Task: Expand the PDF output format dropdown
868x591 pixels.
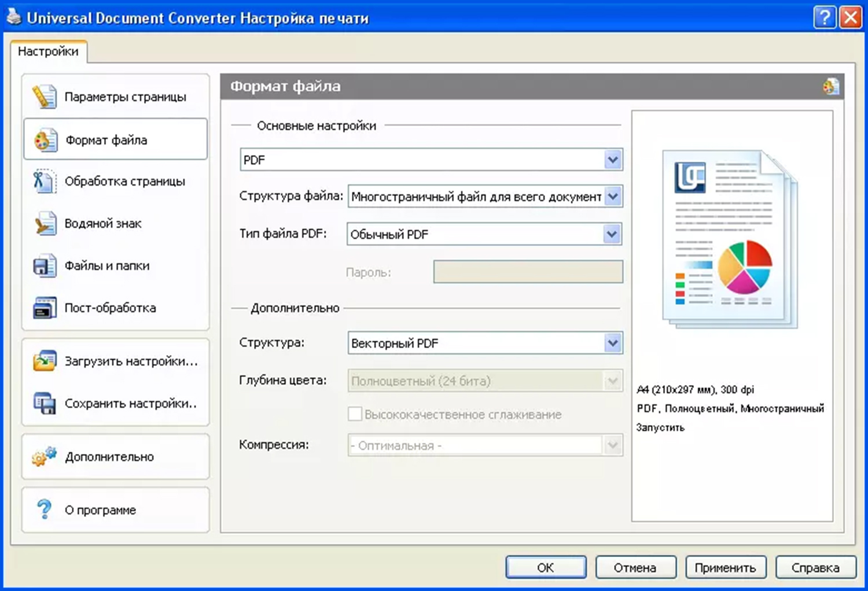Action: (x=613, y=160)
